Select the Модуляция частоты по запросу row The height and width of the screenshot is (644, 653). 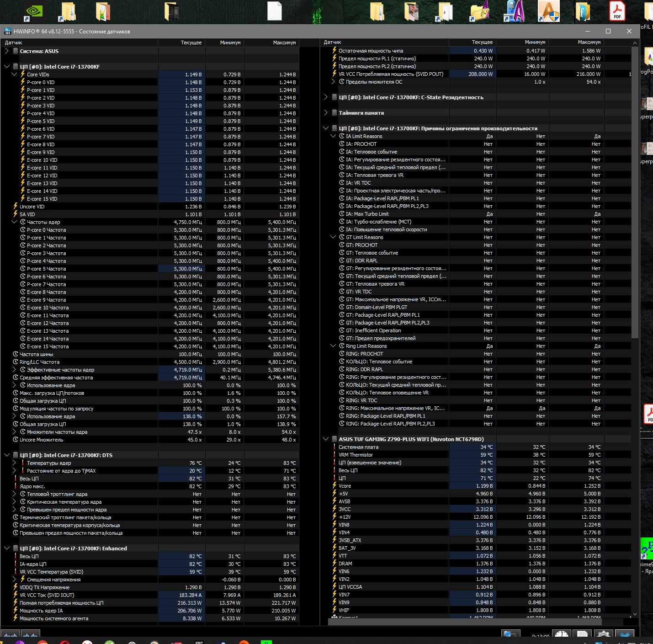(150, 409)
